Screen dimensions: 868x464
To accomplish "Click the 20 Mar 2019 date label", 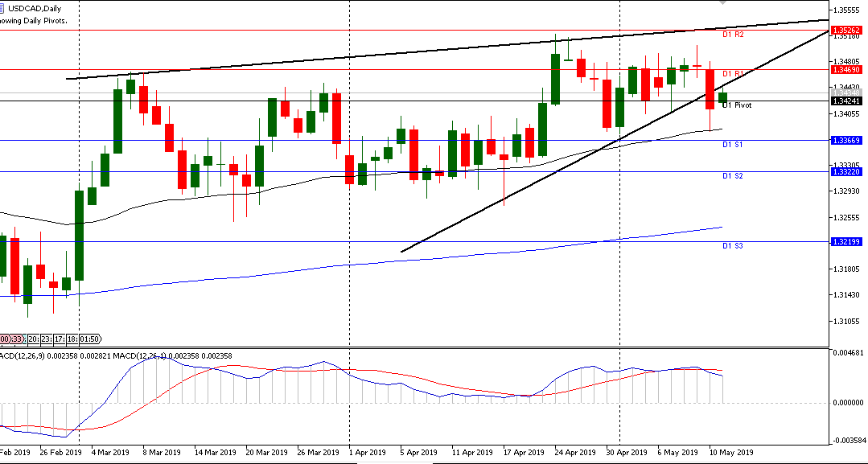I will point(268,453).
